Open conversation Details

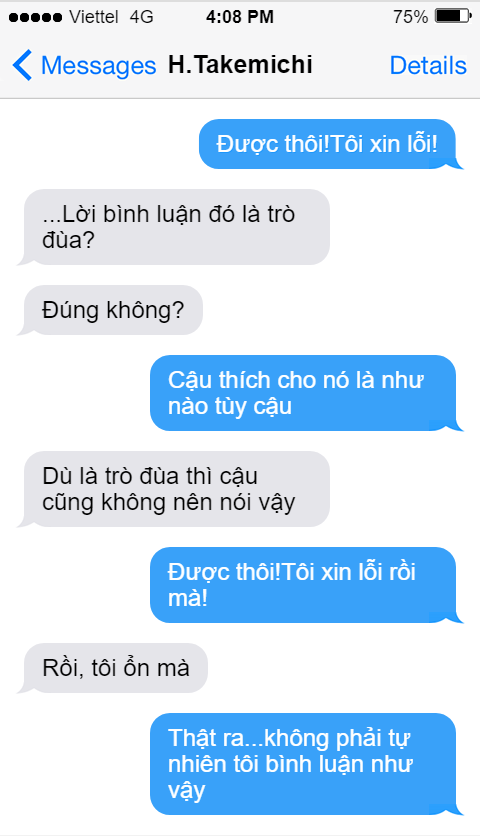point(428,66)
